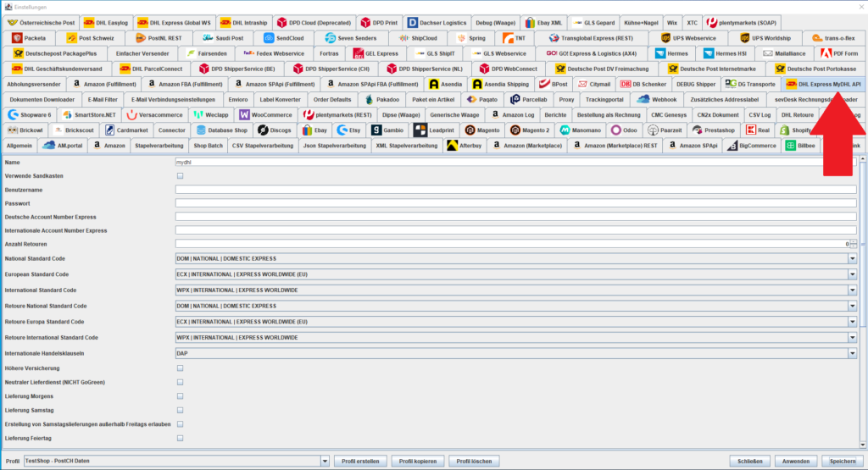Switch to the Allgemein tab
The height and width of the screenshot is (470, 868).
19,146
